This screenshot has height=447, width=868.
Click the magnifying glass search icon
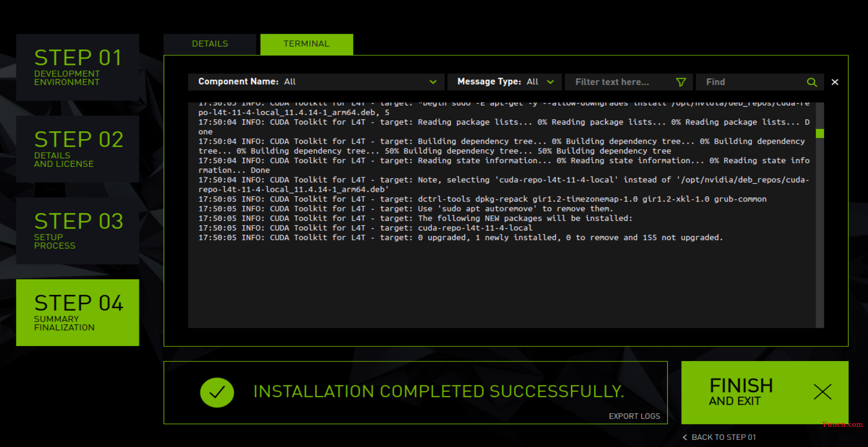pos(812,82)
